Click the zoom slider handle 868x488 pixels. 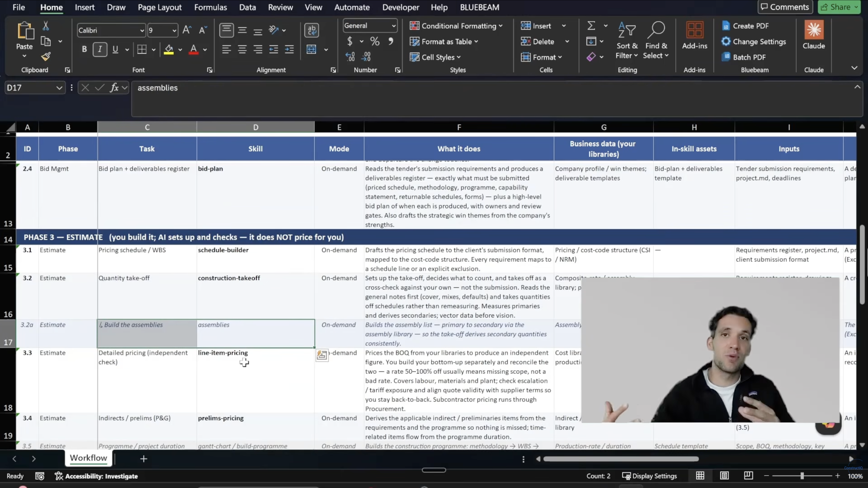point(802,476)
